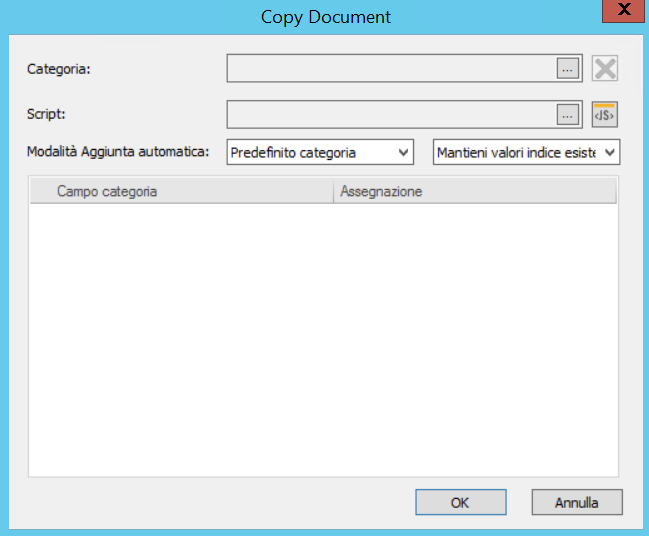Viewport: 649px width, 536px height.
Task: Click the Script label
Action: 46,115
